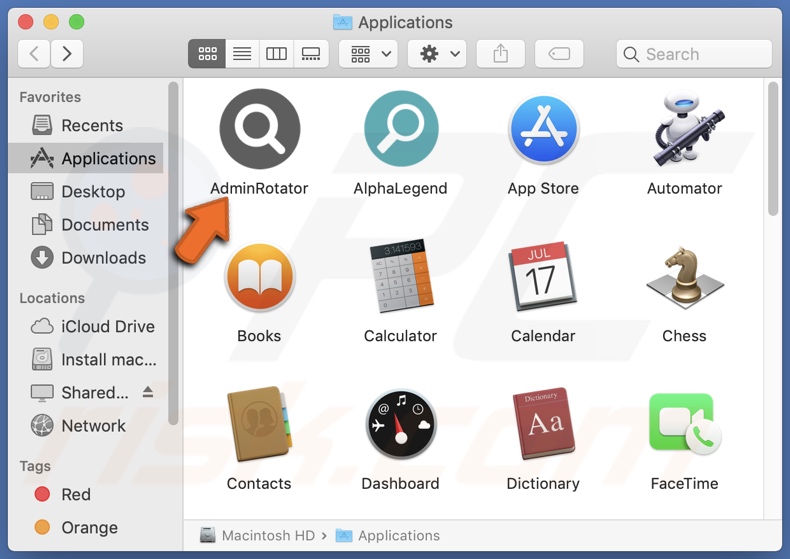Select the Contacts app icon
The image size is (790, 559).
pos(259,424)
